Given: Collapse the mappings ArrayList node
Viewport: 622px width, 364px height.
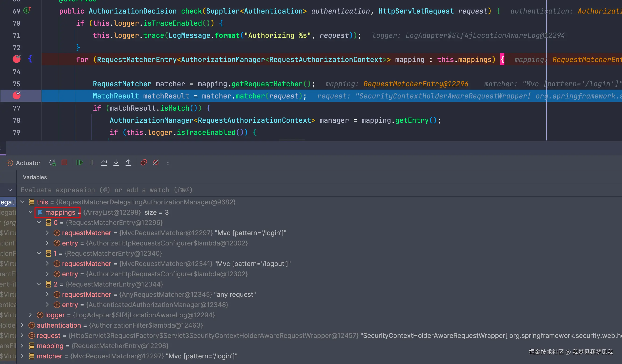Looking at the screenshot, I should point(31,212).
